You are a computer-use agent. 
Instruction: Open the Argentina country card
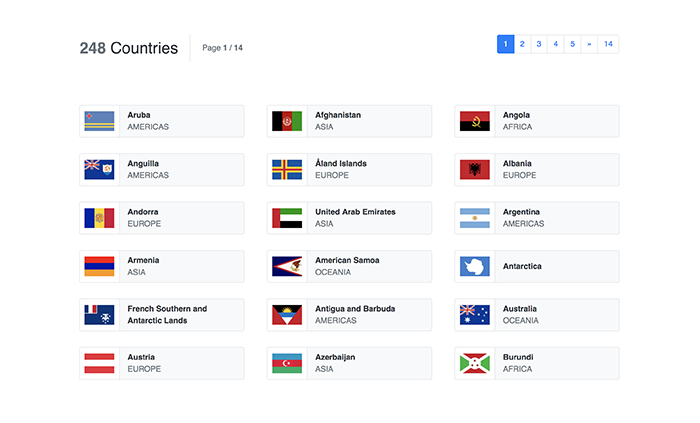click(x=537, y=218)
